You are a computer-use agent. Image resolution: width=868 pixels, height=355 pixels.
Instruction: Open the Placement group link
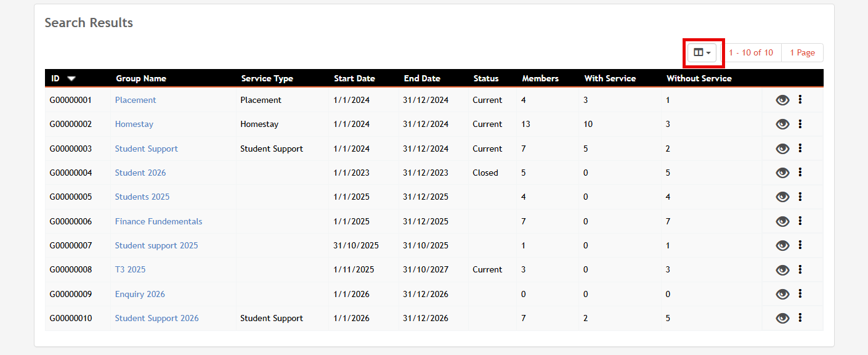pyautogui.click(x=136, y=100)
